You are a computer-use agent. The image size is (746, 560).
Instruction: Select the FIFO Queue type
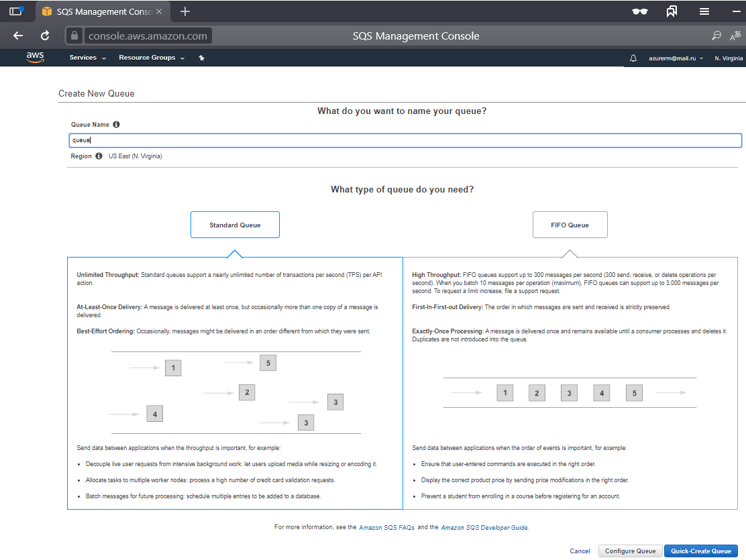(x=570, y=225)
